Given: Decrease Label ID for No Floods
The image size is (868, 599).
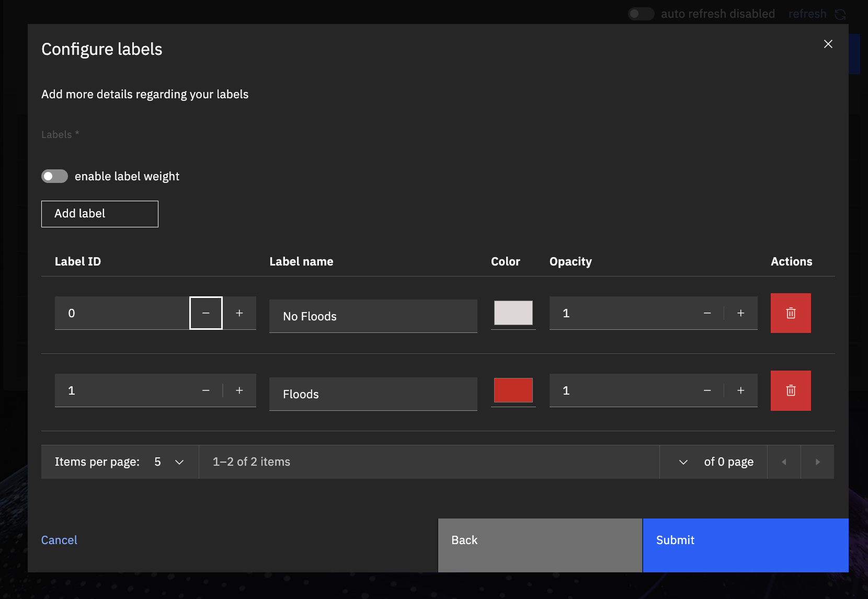Looking at the screenshot, I should (206, 313).
